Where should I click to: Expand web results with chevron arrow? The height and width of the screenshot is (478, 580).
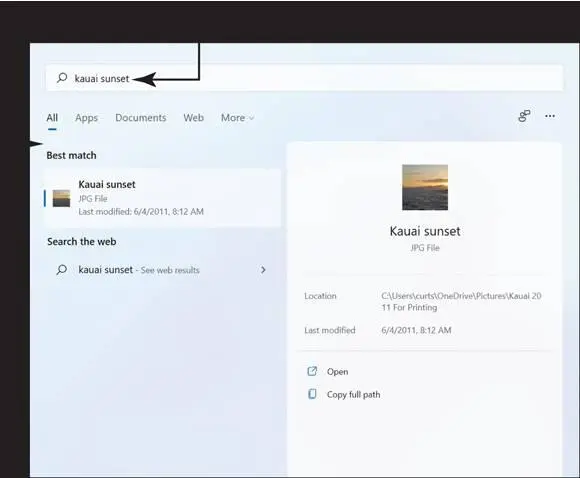[263, 270]
